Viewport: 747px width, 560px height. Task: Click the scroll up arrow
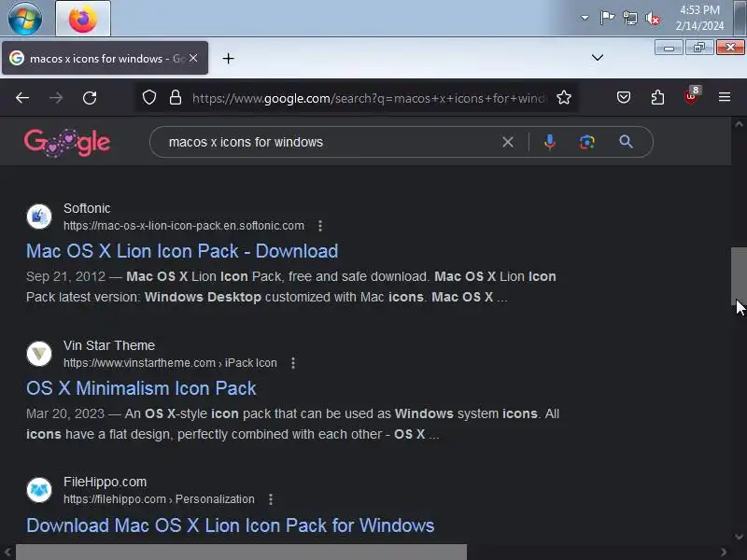739,124
